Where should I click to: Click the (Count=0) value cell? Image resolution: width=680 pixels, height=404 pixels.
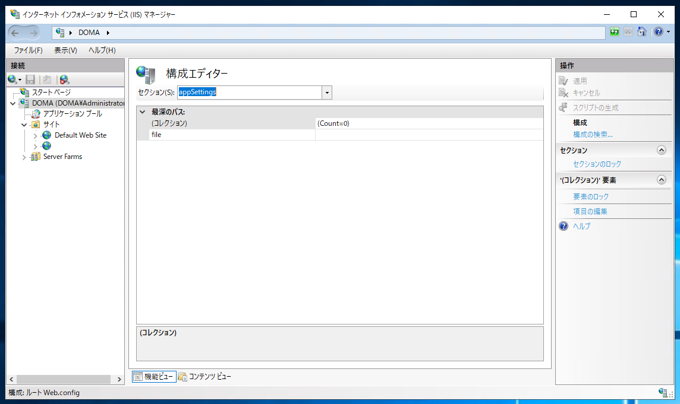(428, 123)
